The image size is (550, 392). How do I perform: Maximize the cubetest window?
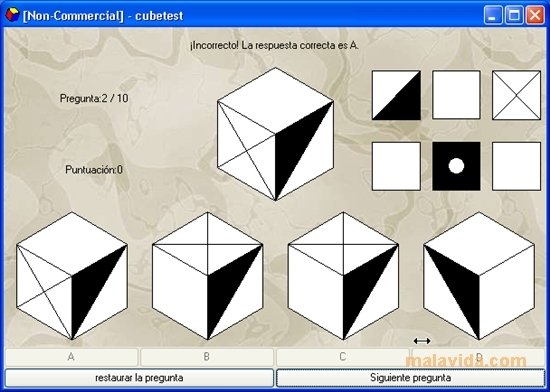pos(514,15)
